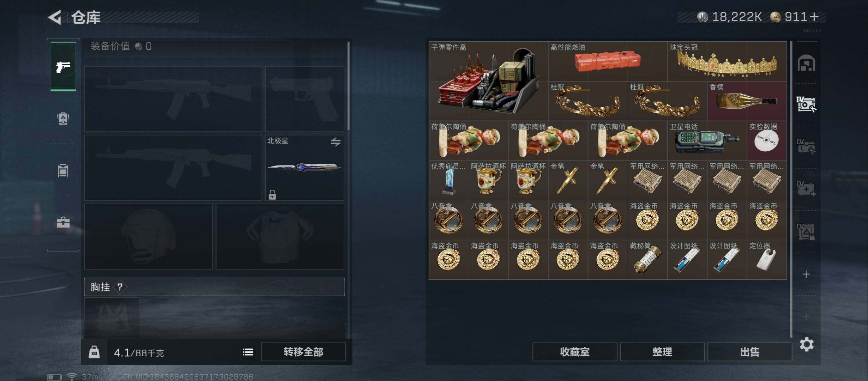868x381 pixels.
Task: Select the 珠宝头冠 jeweled crown item
Action: point(727,61)
